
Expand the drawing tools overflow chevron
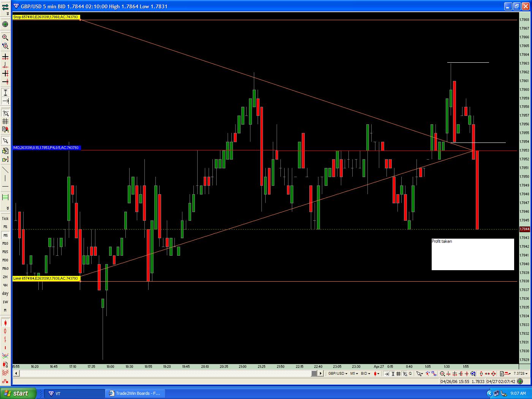pyautogui.click(x=8, y=208)
